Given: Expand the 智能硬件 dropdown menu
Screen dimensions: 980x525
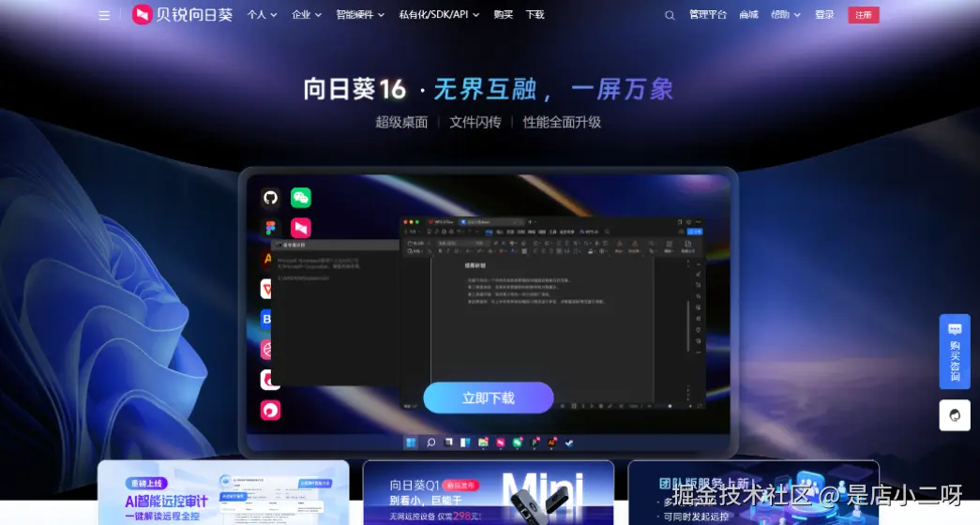Looking at the screenshot, I should [360, 14].
